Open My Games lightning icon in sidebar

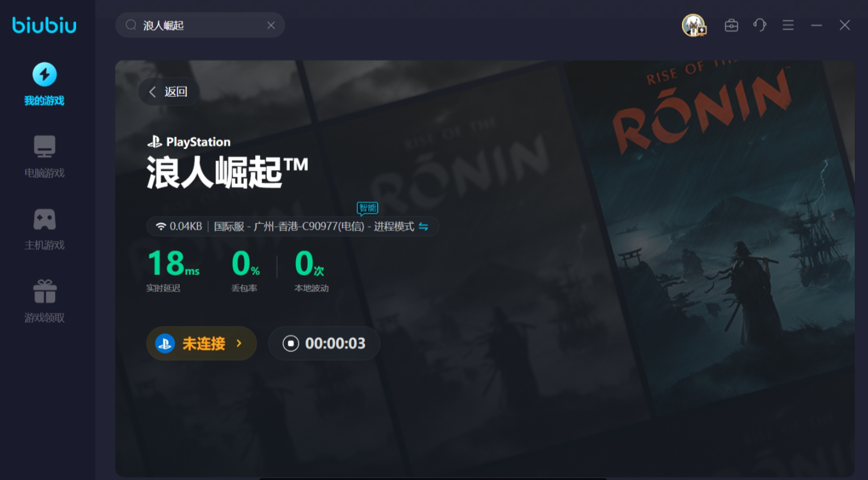pyautogui.click(x=44, y=75)
